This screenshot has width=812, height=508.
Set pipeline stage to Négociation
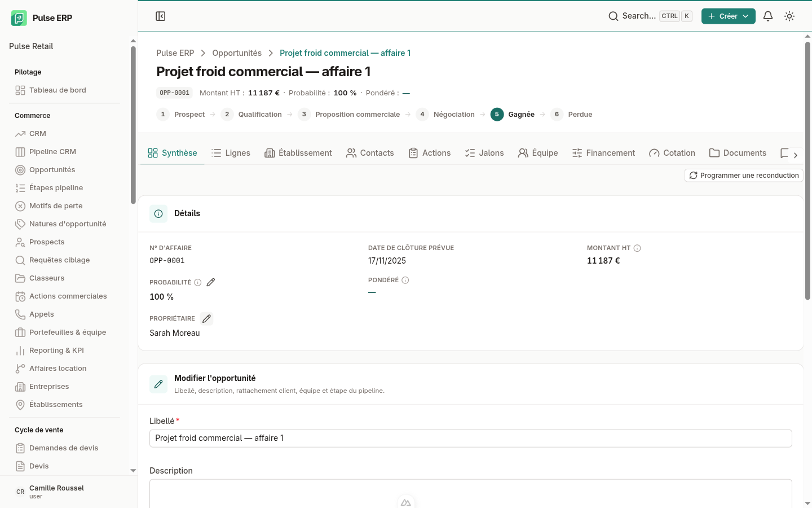click(445, 115)
